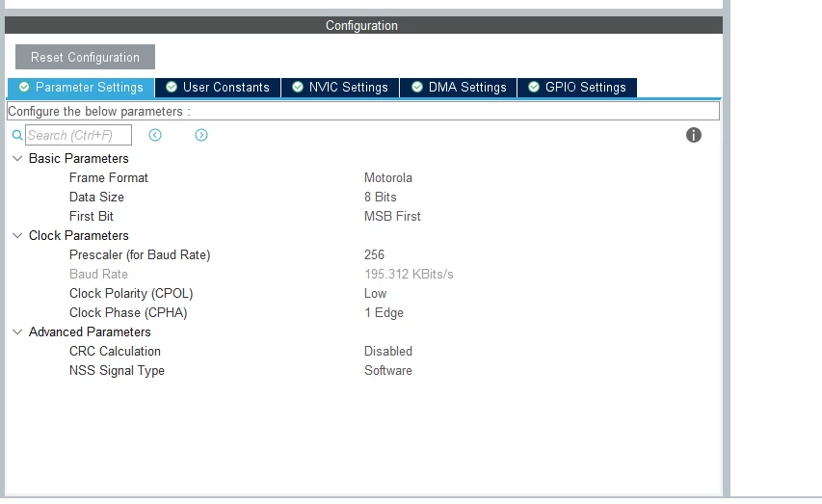
Task: Collapse the Basic Parameters section
Action: pyautogui.click(x=17, y=158)
